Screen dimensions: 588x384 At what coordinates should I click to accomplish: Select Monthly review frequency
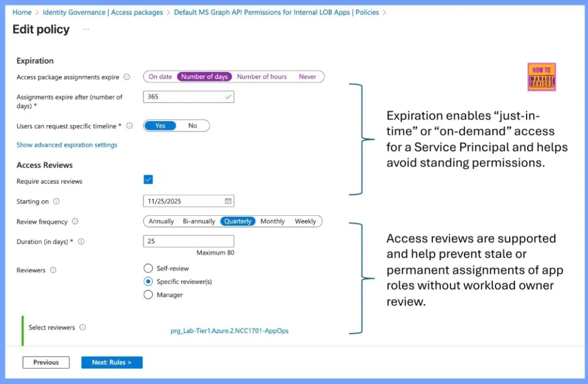tap(272, 221)
